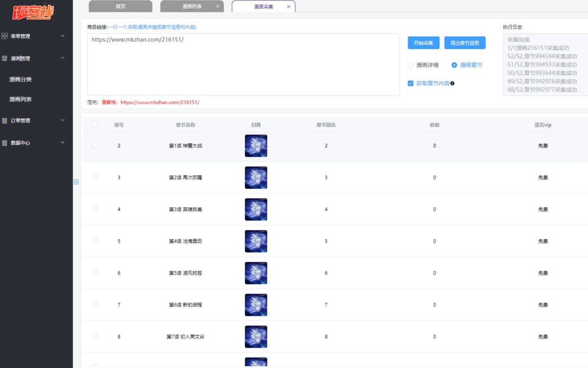Check the row for 第2话 再次苏醒
This screenshot has width=588, height=368.
tap(95, 177)
